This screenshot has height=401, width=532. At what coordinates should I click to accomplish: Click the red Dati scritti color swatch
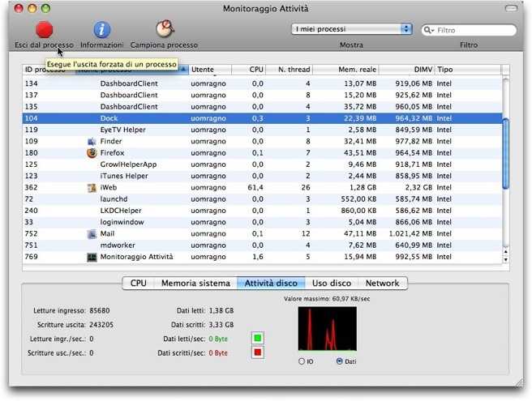pyautogui.click(x=258, y=352)
